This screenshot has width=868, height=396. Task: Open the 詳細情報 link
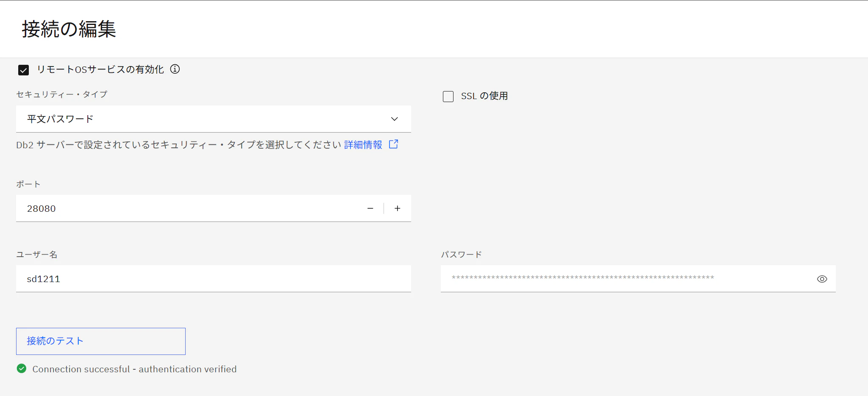(x=363, y=145)
